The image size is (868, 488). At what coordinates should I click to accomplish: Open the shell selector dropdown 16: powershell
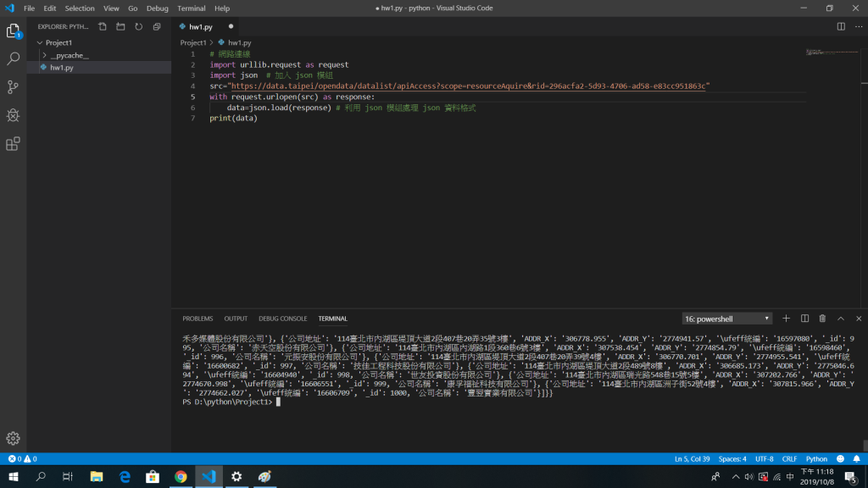pyautogui.click(x=726, y=319)
